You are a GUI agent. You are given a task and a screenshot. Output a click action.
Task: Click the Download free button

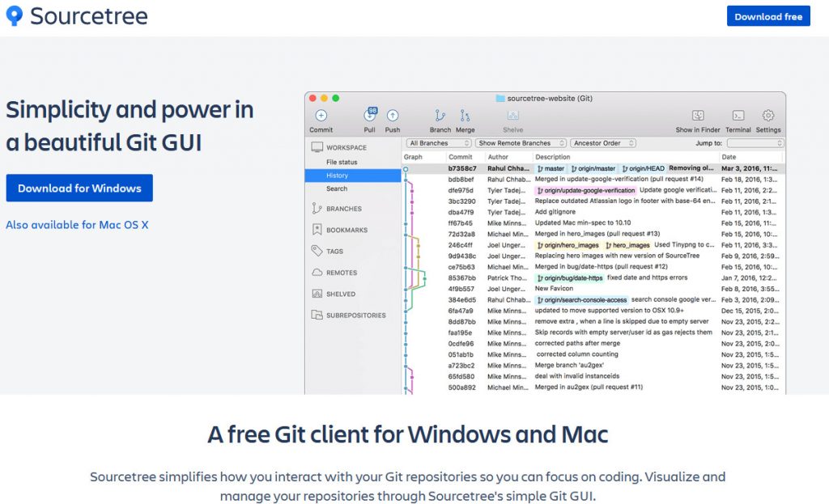coord(768,16)
